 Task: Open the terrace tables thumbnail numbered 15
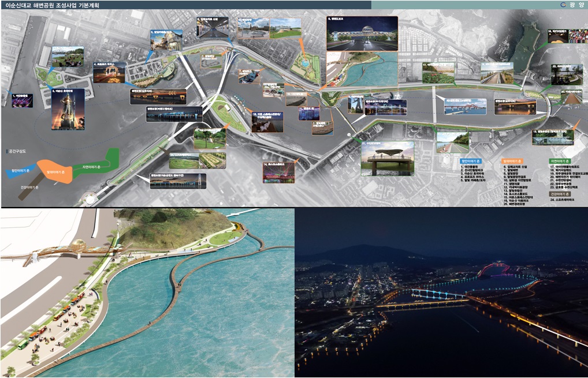point(267,122)
